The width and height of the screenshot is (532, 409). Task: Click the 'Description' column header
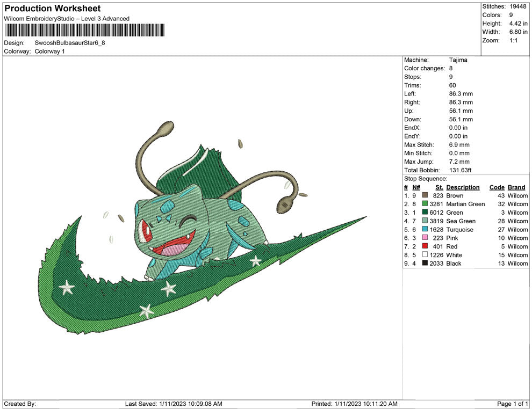tap(463, 187)
